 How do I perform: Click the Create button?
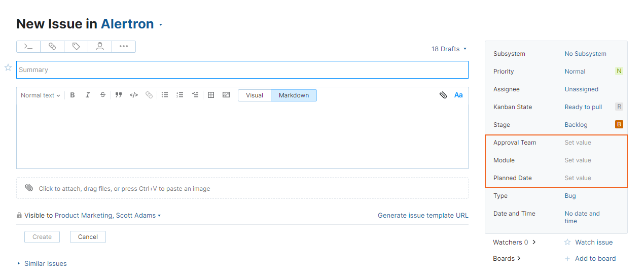[x=42, y=237]
